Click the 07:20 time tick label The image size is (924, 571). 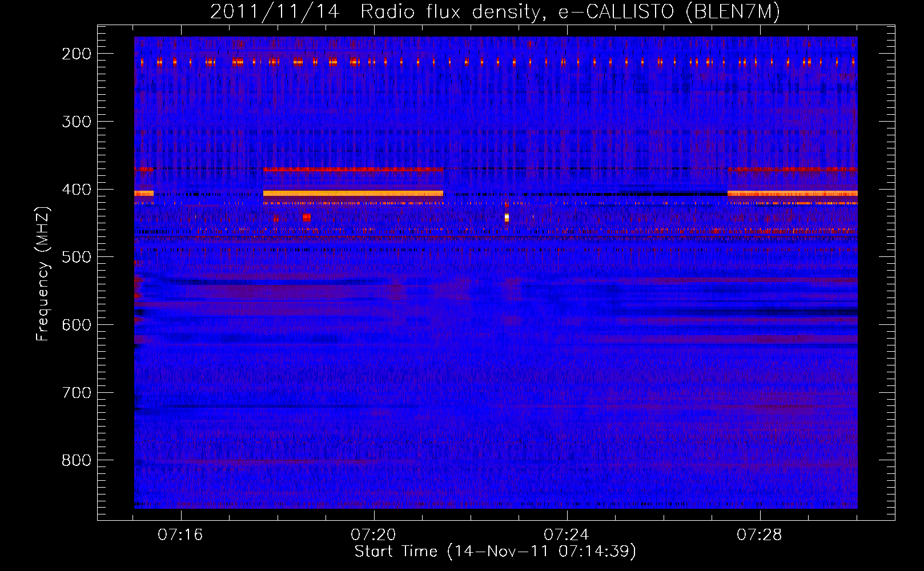click(373, 535)
